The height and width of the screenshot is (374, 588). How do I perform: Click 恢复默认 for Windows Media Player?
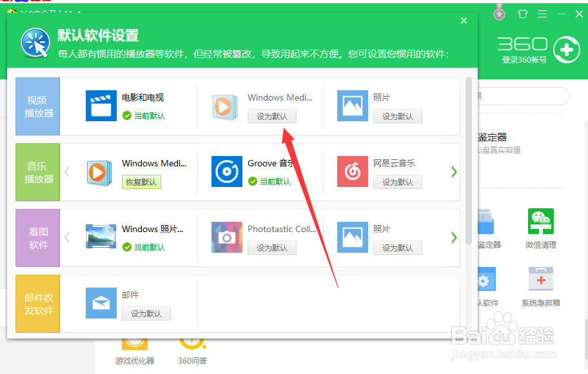click(141, 182)
